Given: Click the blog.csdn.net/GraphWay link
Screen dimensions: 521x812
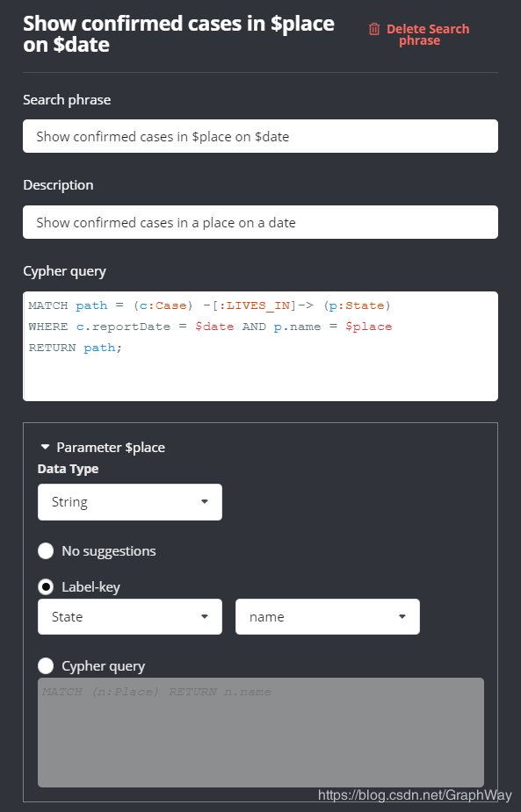Looking at the screenshot, I should click(x=415, y=795).
